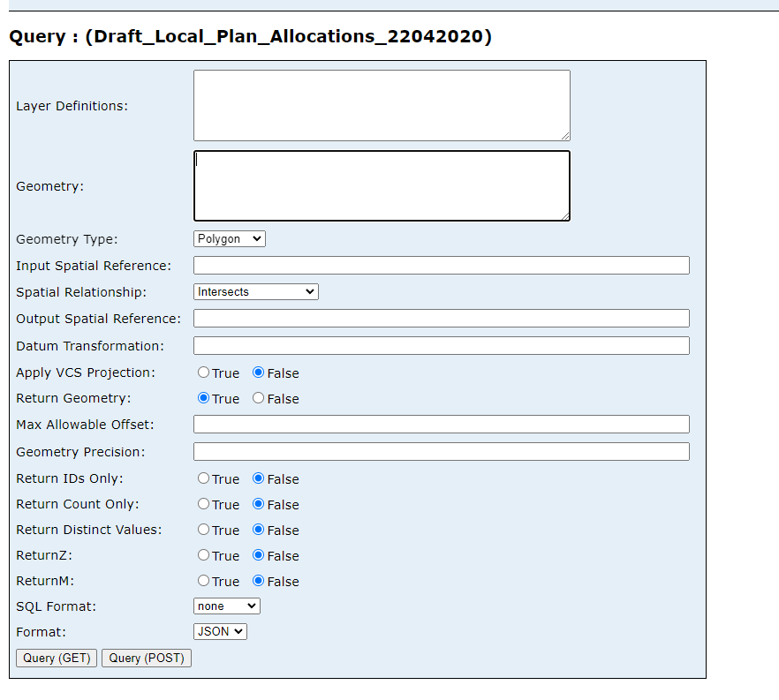Set ReturnZ to True
779x700 pixels.
pos(203,555)
